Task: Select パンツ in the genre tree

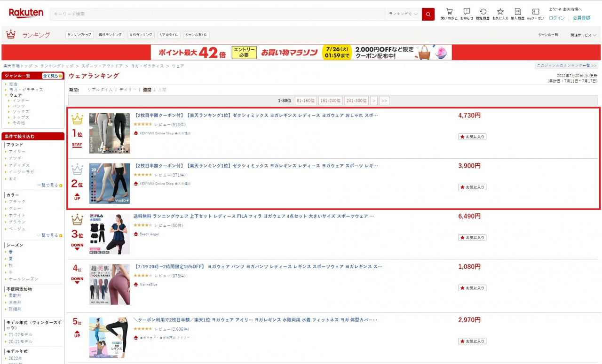Action: [x=18, y=106]
